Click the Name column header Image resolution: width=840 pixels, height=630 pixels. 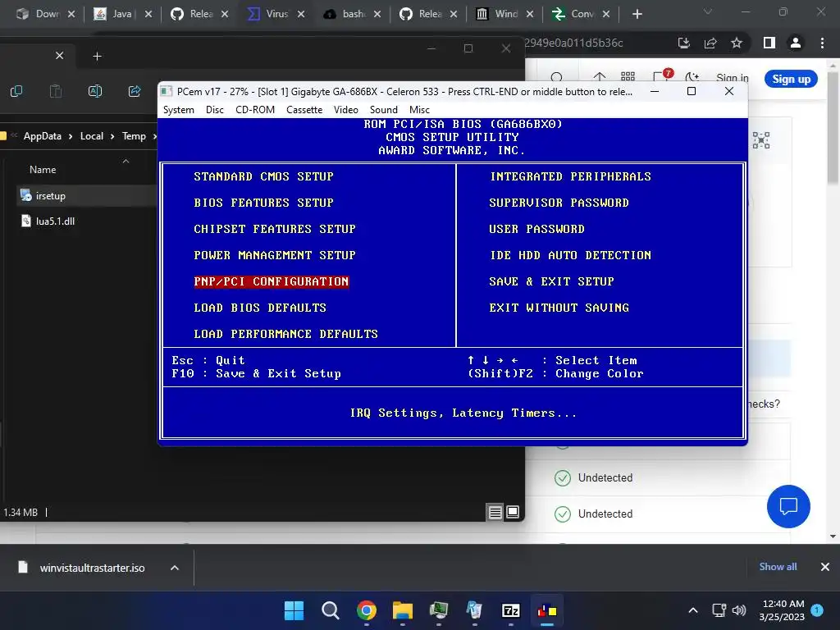(43, 169)
